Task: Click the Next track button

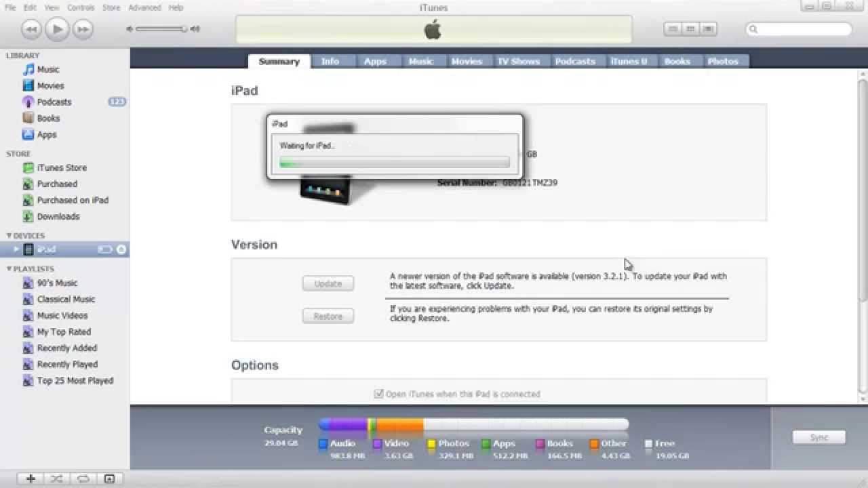Action: [83, 29]
